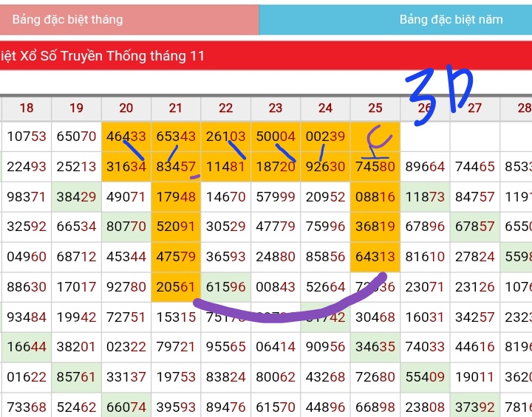This screenshot has height=417, width=532.
Task: Select the orange cell showing 83457
Action: tap(176, 167)
